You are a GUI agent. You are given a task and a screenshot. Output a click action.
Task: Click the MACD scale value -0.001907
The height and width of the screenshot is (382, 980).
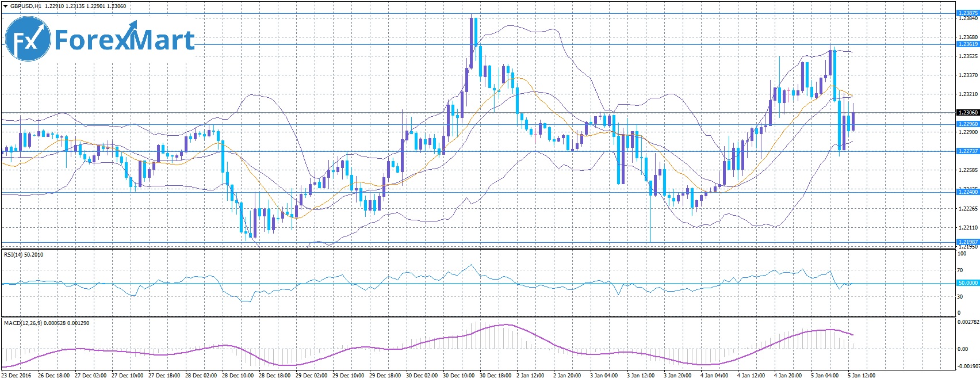pos(968,366)
